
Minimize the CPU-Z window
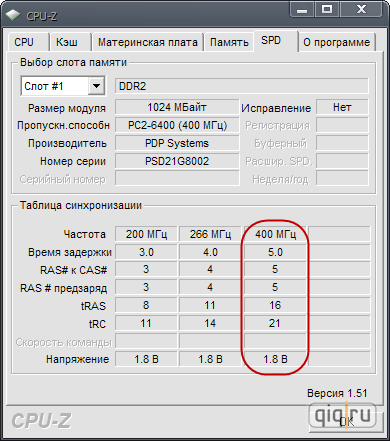click(302, 10)
